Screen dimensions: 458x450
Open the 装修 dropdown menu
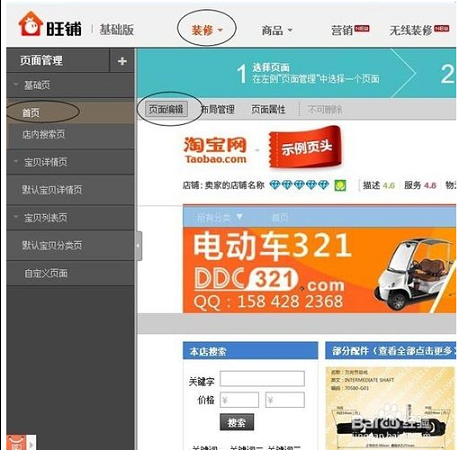point(207,30)
